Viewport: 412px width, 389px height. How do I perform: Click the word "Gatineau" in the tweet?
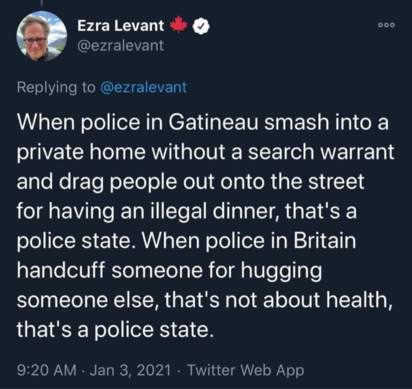[x=213, y=122]
